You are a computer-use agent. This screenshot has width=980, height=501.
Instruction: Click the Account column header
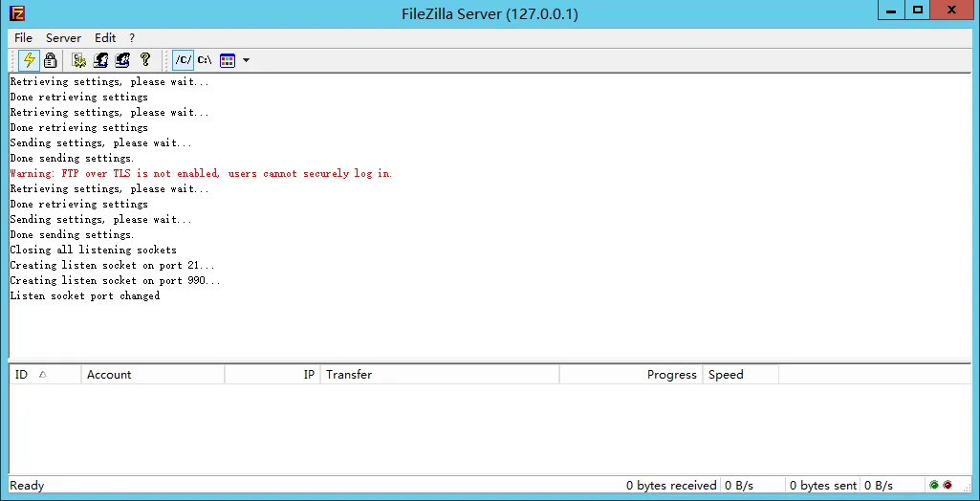coord(153,375)
